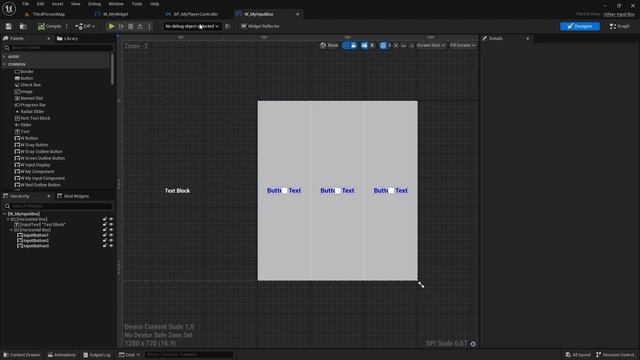Open the Compile options menu dots

click(67, 26)
